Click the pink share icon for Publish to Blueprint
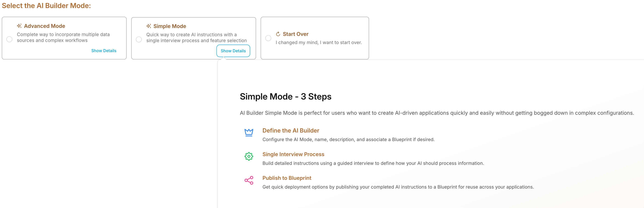 pyautogui.click(x=249, y=180)
